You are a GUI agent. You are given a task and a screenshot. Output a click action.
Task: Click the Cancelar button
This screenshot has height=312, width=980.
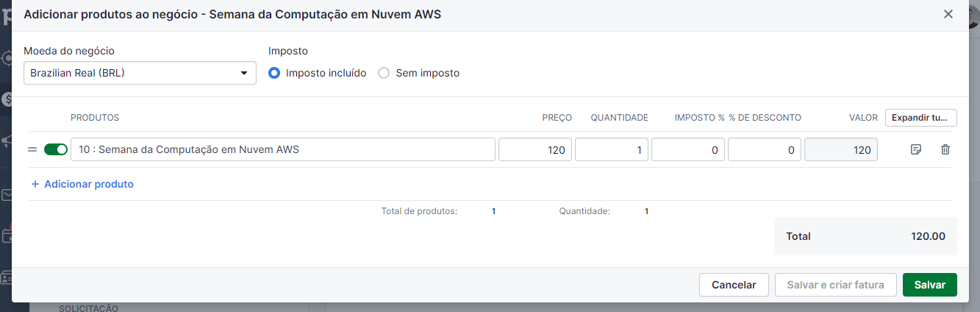[x=734, y=285]
